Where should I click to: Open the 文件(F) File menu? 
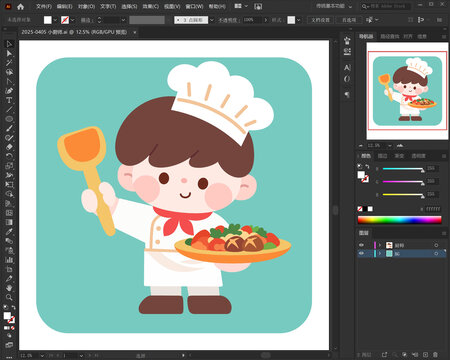coord(44,6)
